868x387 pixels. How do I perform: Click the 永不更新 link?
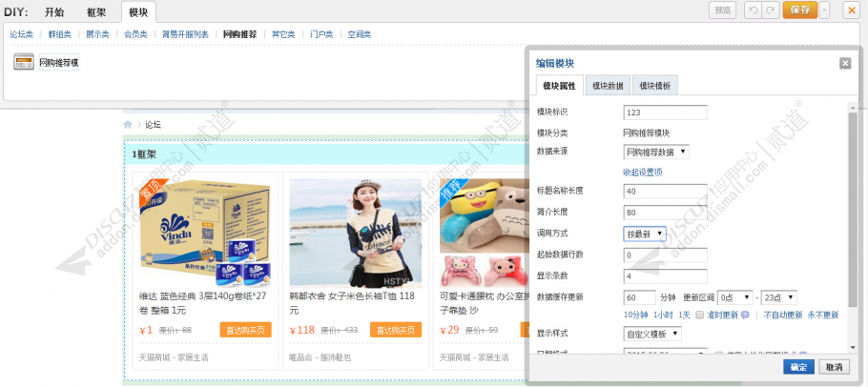point(822,316)
